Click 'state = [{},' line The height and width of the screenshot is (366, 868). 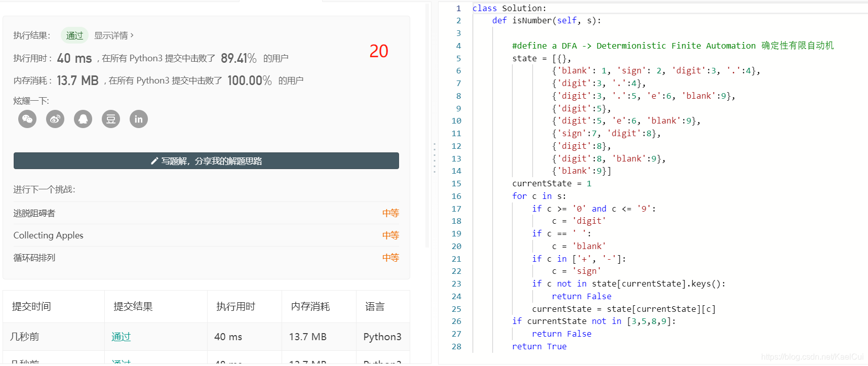(541, 58)
